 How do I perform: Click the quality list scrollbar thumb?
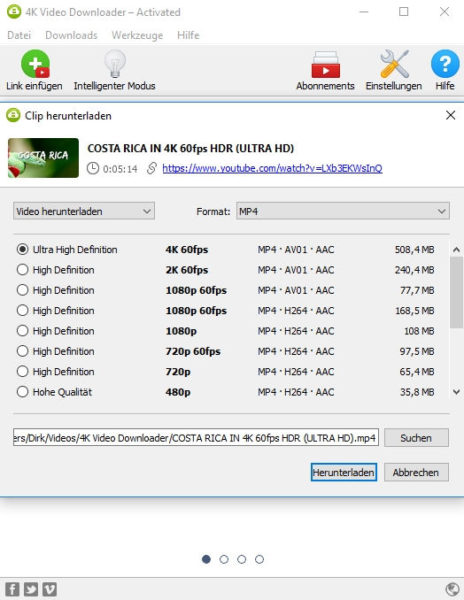pyautogui.click(x=456, y=293)
